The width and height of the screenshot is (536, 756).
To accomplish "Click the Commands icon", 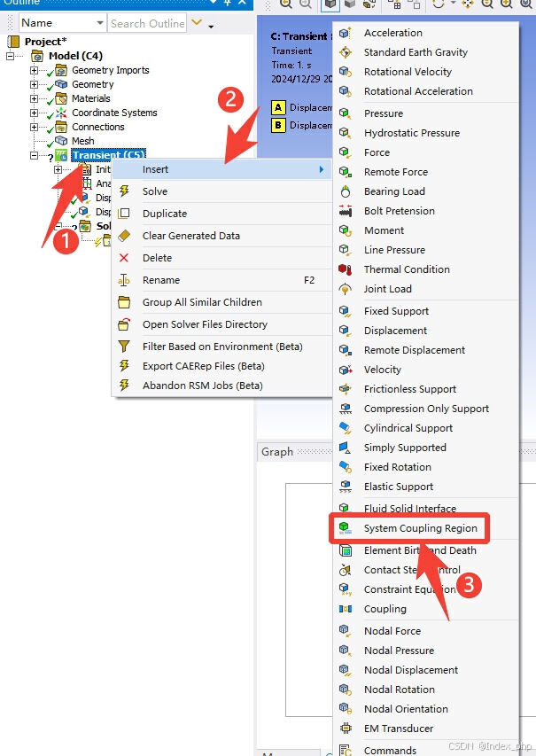I will click(346, 750).
